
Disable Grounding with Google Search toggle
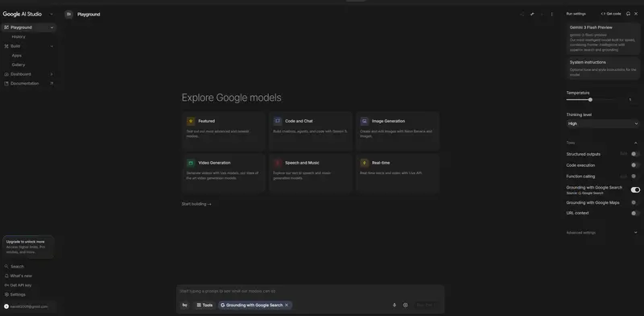[x=635, y=189]
